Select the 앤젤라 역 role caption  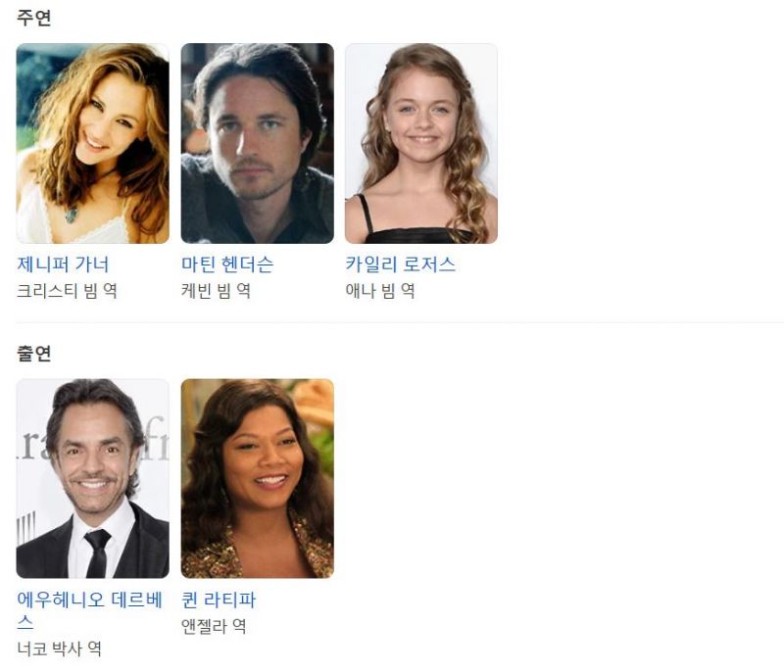click(x=213, y=626)
